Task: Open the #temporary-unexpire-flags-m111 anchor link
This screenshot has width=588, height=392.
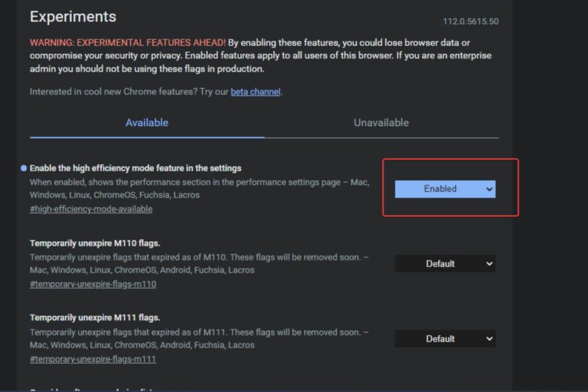Action: point(93,359)
